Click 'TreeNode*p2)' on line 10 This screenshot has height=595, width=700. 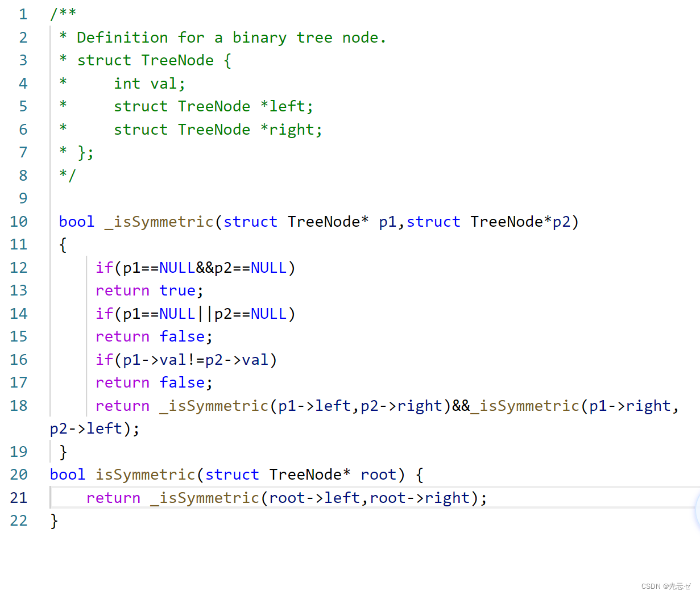pos(524,222)
